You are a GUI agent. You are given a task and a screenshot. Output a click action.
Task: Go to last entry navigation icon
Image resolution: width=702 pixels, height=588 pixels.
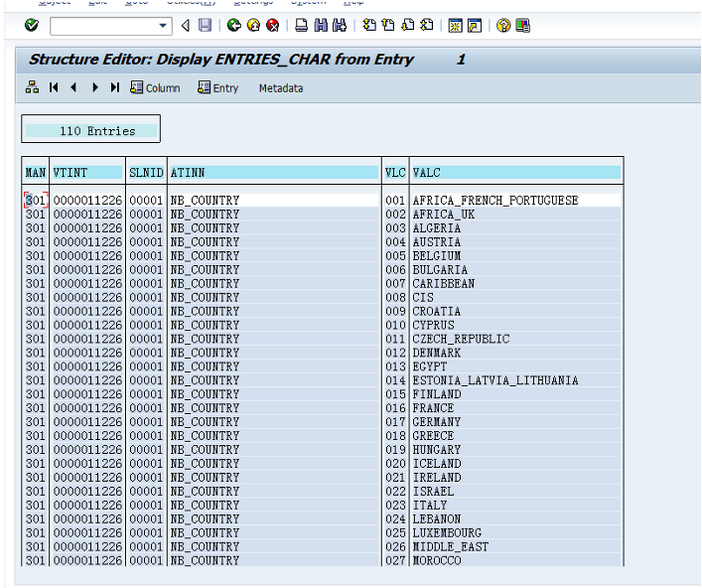tap(115, 87)
